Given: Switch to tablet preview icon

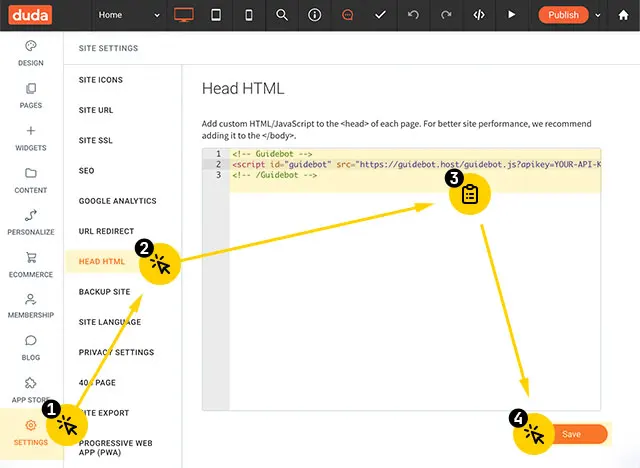Looking at the screenshot, I should 216,15.
